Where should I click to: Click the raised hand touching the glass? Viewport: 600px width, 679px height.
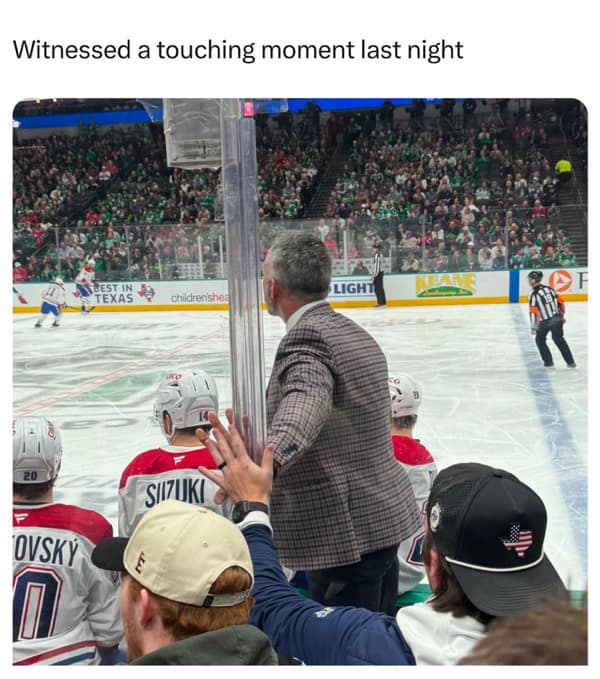235,458
